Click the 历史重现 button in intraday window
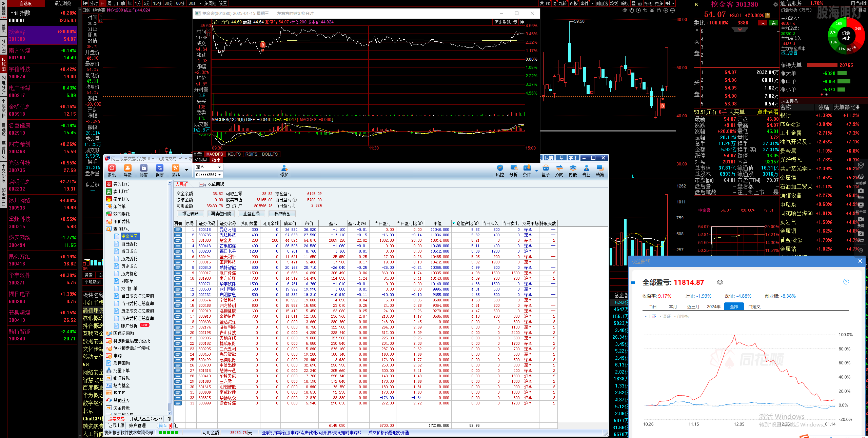Image resolution: width=868 pixels, height=438 pixels. pyautogui.click(x=502, y=22)
